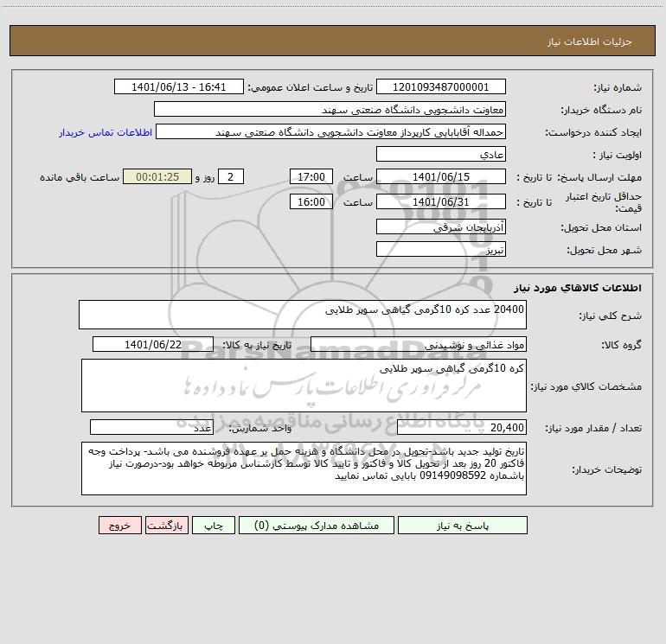The image size is (666, 644).
Task: Click the اطلاعات کالاهای مورد نیاز section heading
Action: point(577,288)
